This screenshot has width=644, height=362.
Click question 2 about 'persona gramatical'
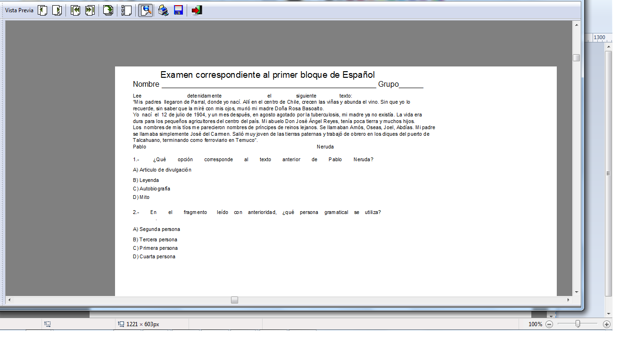pos(257,212)
